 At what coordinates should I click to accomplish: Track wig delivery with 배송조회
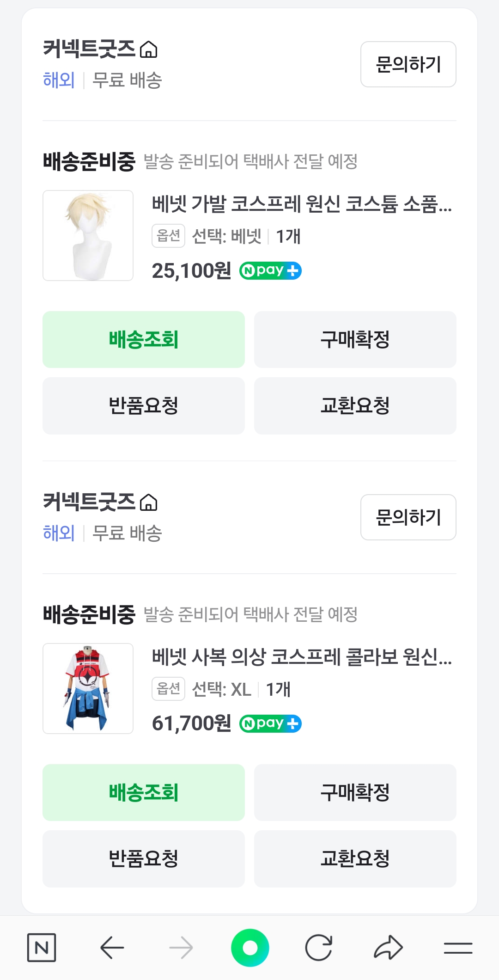[144, 339]
